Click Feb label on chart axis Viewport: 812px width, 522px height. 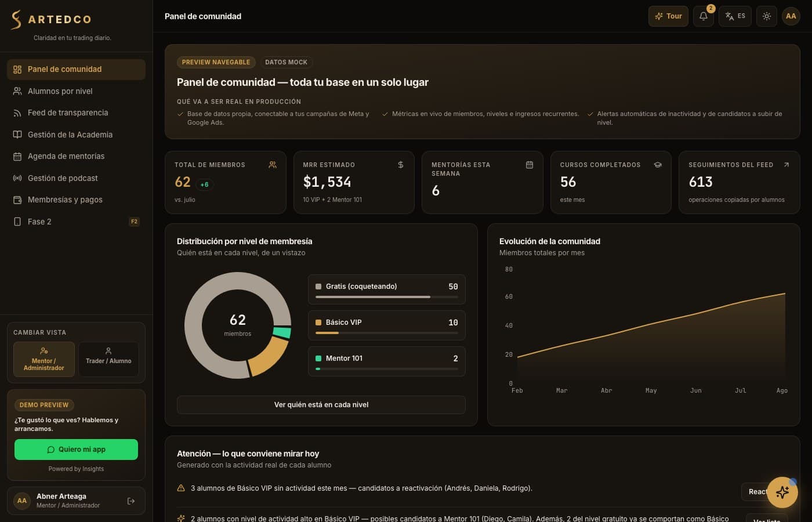coord(517,391)
